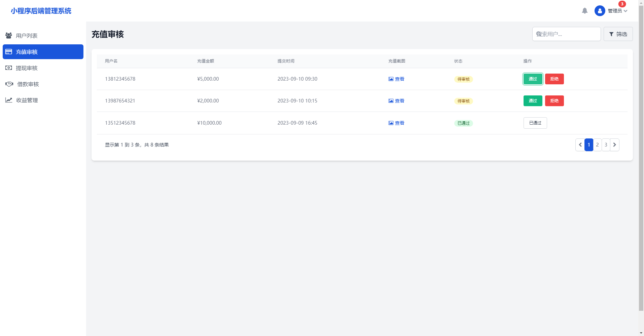Screen dimensions: 644x336
Task: Navigate to 收益管理 section
Action: pos(27,100)
